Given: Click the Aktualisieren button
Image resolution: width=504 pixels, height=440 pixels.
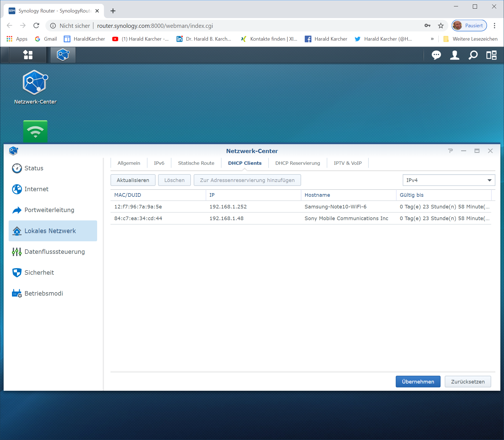Looking at the screenshot, I should click(x=133, y=180).
